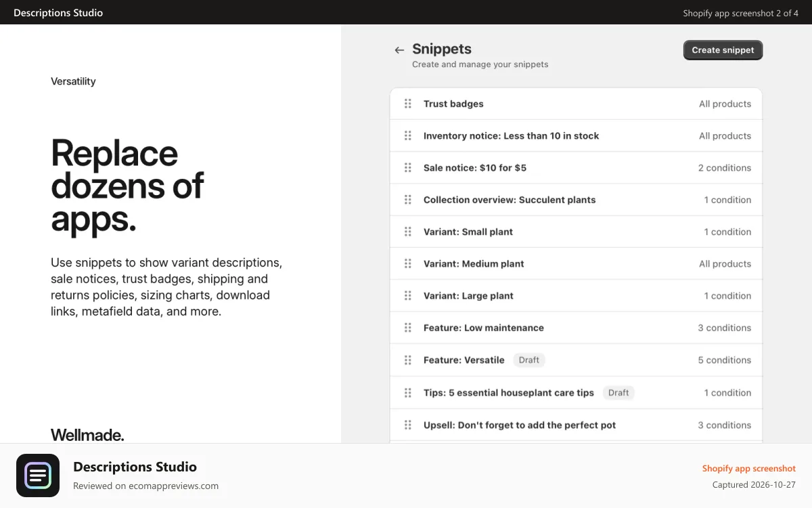The height and width of the screenshot is (508, 812).
Task: Click 3 conditions on Upsell row
Action: (x=725, y=425)
